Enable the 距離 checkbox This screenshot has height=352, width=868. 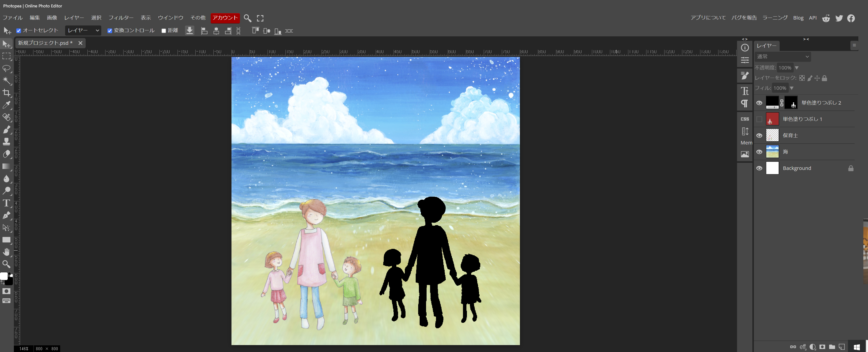(x=164, y=31)
